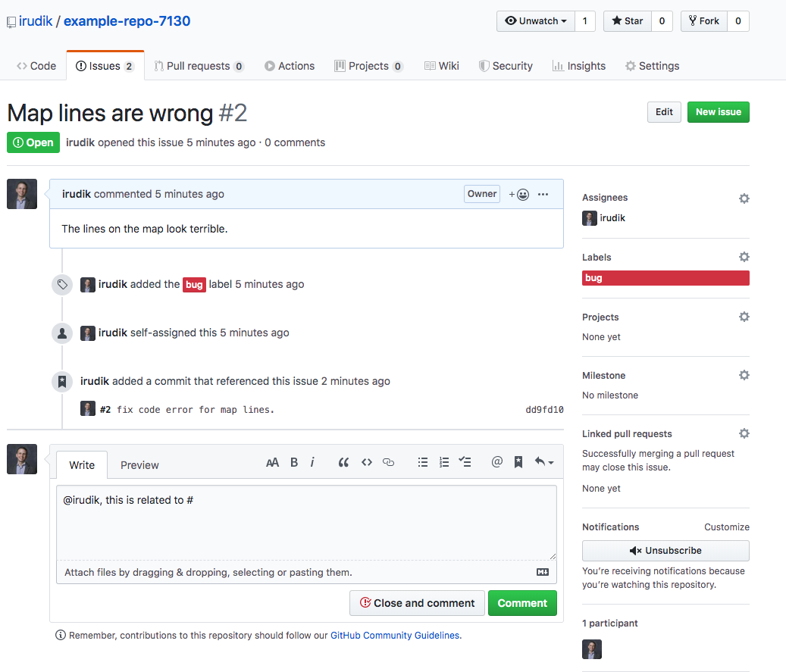Insert code formatting icon
Viewport: 786px width, 672px height.
367,462
